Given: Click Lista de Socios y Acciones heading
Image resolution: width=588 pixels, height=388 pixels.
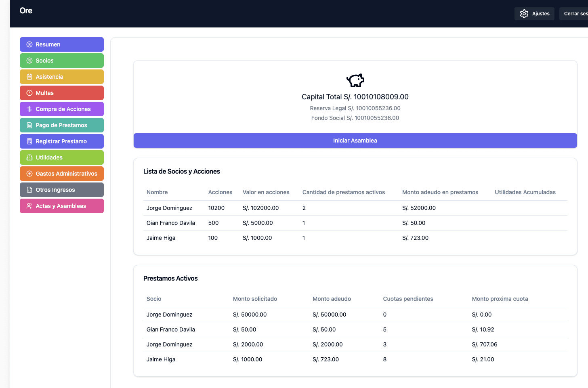Looking at the screenshot, I should (x=182, y=171).
